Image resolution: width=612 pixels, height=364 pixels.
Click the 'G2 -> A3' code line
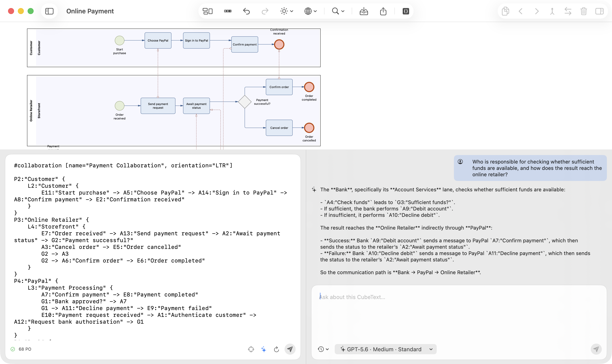click(55, 254)
